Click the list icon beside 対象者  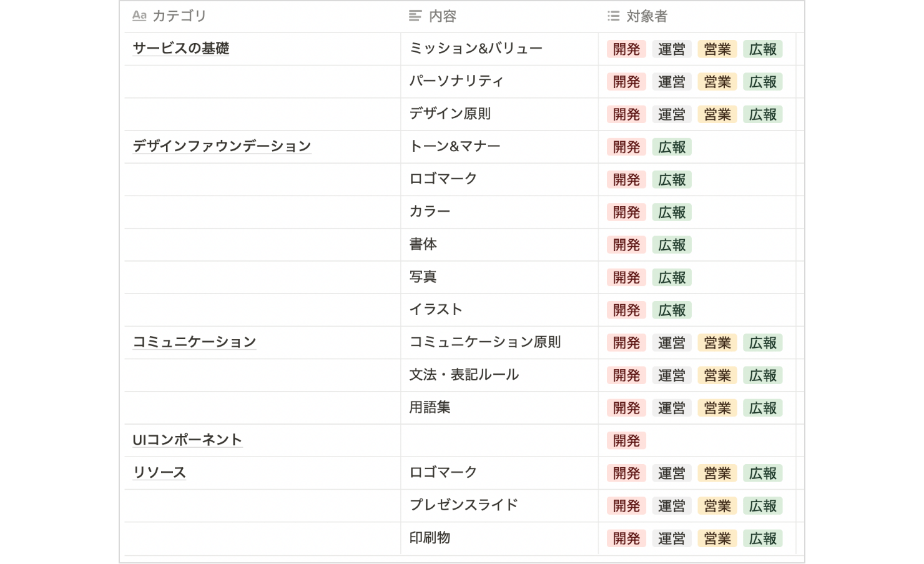pos(614,16)
